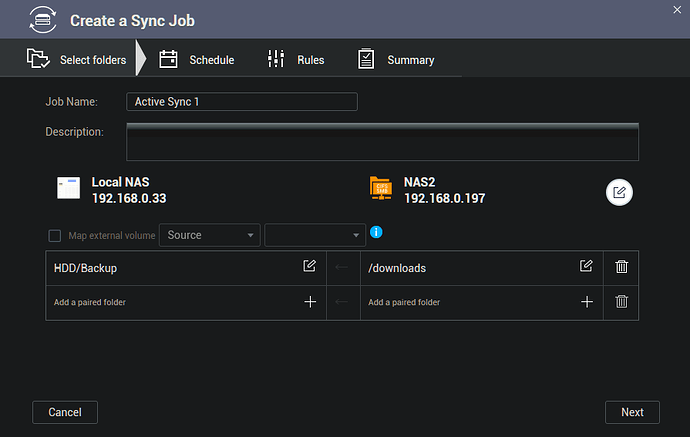Switch to the Rules step
This screenshot has width=690, height=437.
296,59
